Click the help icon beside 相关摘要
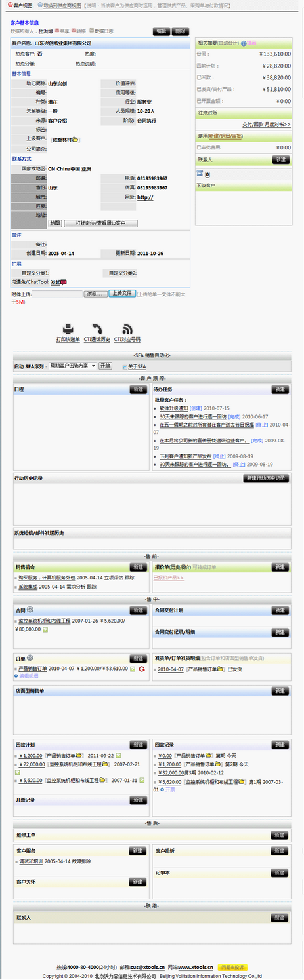 (x=244, y=43)
